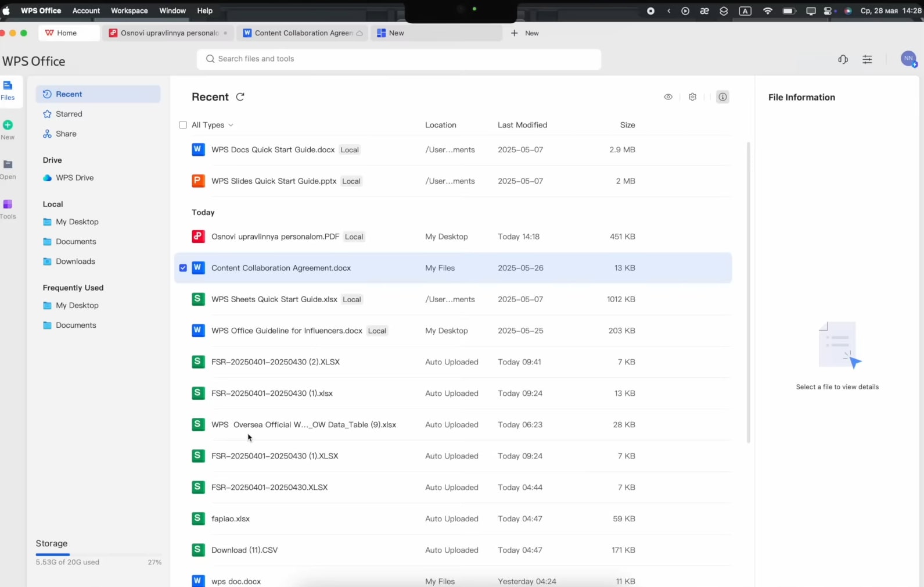The height and width of the screenshot is (587, 924).
Task: Switch to the tab titled New
Action: [x=437, y=33]
